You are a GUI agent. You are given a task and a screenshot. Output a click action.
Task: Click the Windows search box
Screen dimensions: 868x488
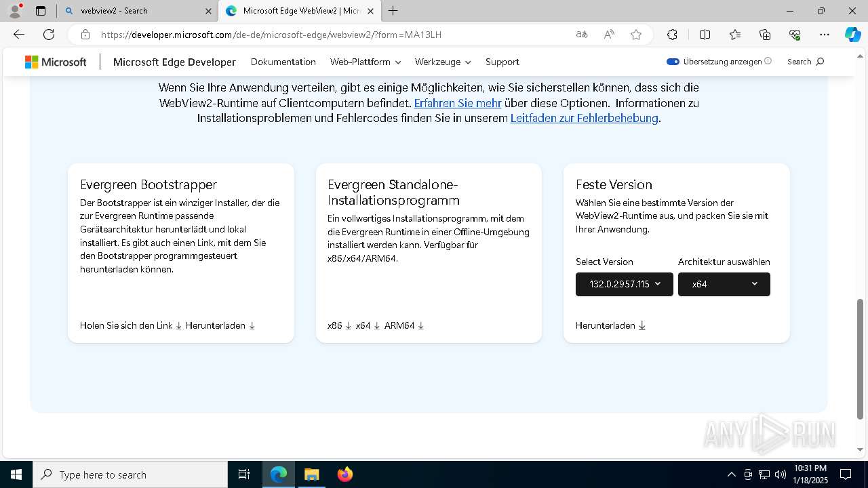130,474
